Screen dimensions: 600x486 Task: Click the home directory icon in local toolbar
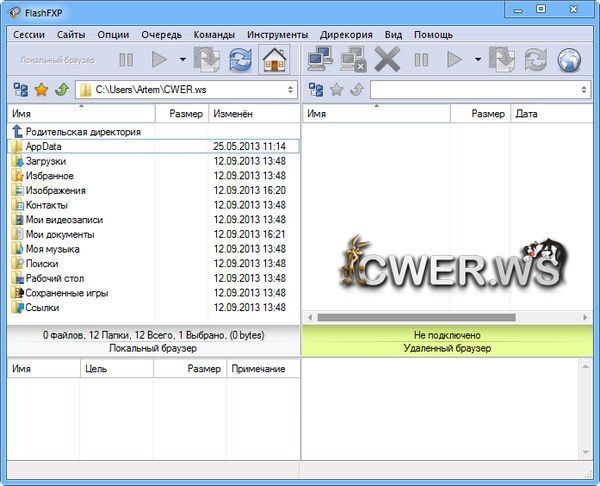274,60
